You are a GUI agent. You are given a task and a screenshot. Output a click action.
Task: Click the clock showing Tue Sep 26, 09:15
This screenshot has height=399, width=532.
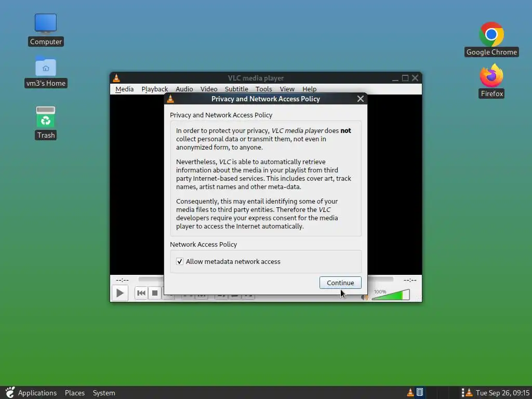pos(502,393)
